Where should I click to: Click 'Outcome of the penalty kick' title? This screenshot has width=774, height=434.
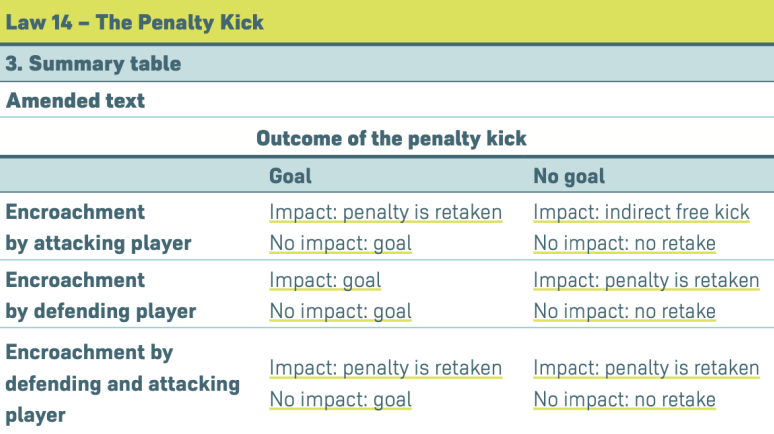[391, 137]
